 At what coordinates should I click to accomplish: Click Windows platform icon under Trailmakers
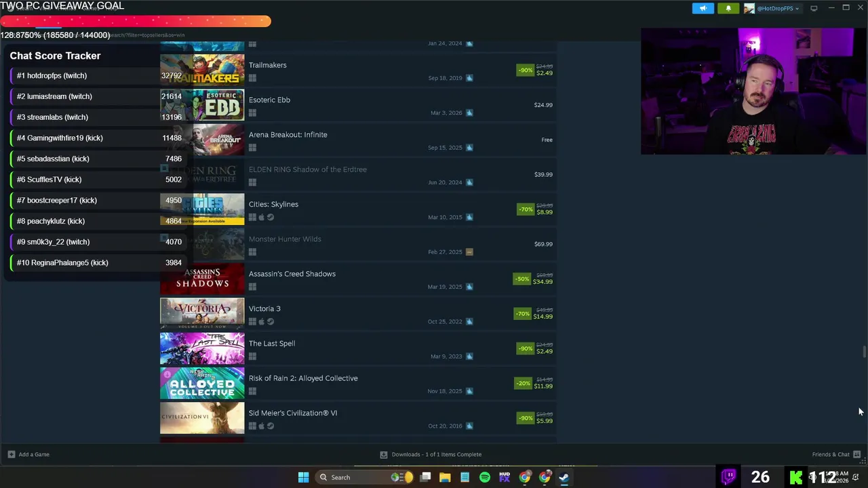click(252, 78)
